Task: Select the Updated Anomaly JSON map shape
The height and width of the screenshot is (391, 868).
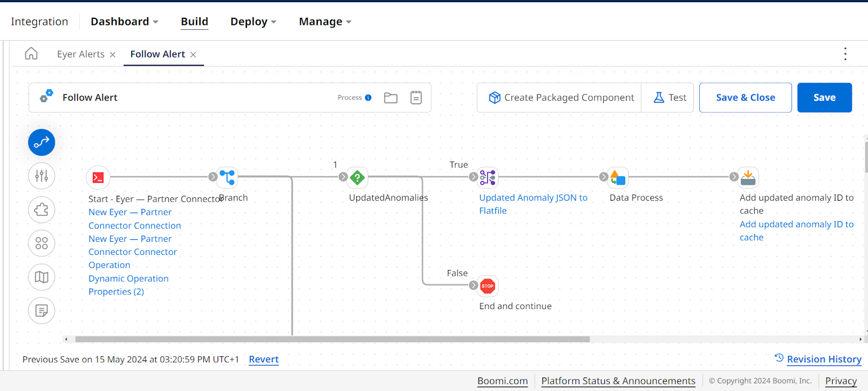Action: click(x=488, y=177)
